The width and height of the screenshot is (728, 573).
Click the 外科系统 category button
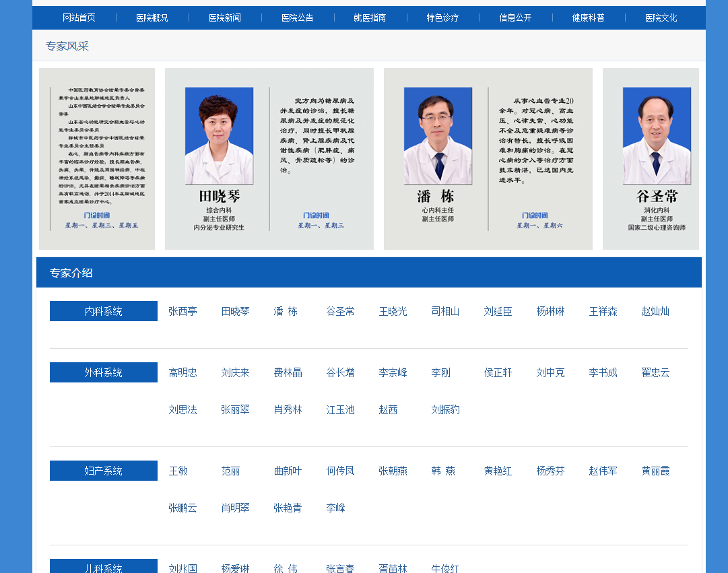point(104,372)
